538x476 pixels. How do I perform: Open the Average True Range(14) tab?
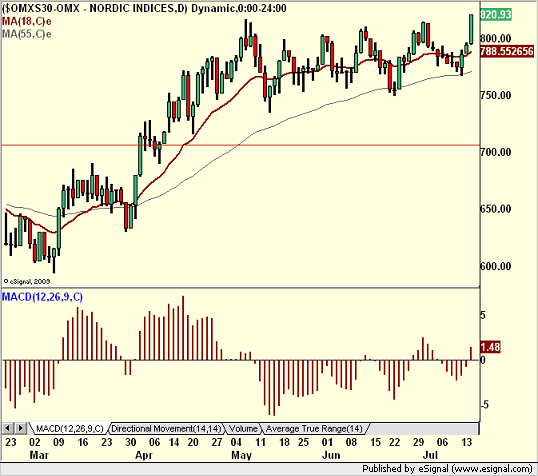(314, 429)
